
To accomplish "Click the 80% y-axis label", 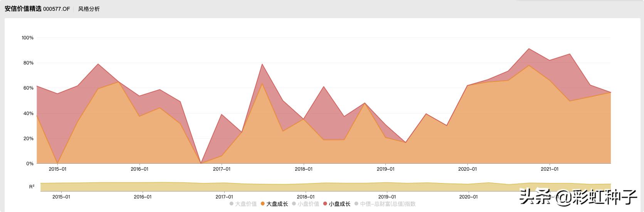I will point(29,63).
